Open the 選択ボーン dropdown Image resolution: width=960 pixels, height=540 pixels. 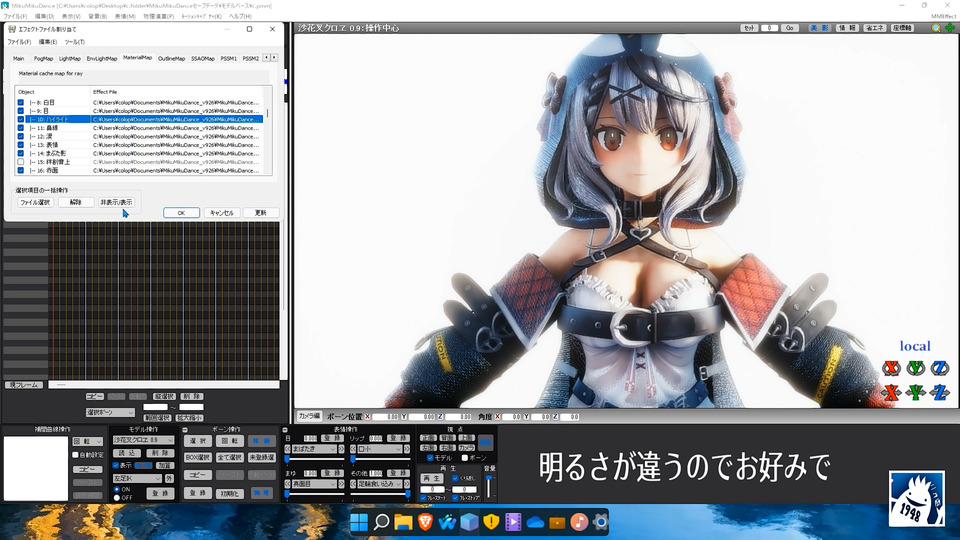click(110, 413)
